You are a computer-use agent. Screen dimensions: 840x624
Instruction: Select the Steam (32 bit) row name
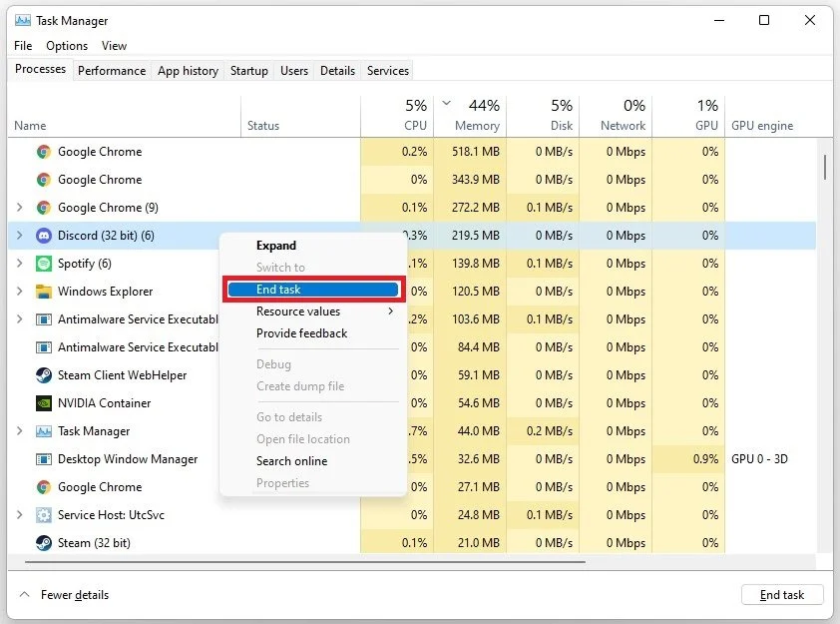(94, 543)
